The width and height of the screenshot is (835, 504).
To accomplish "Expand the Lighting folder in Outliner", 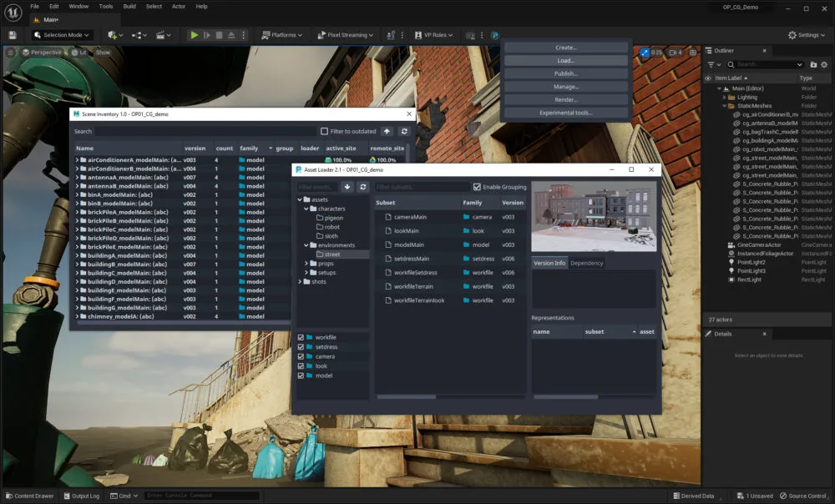I will coord(724,98).
